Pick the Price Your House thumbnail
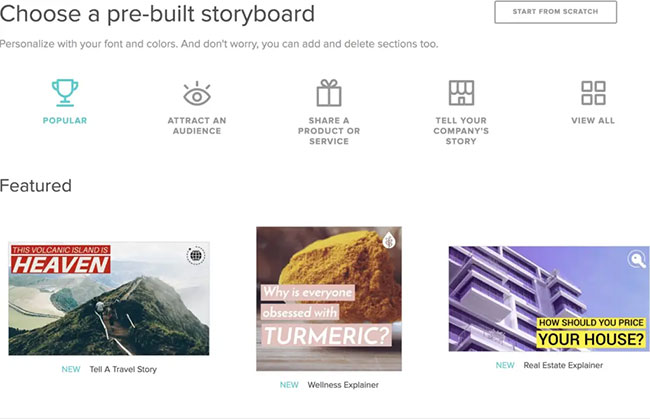 [x=548, y=298]
